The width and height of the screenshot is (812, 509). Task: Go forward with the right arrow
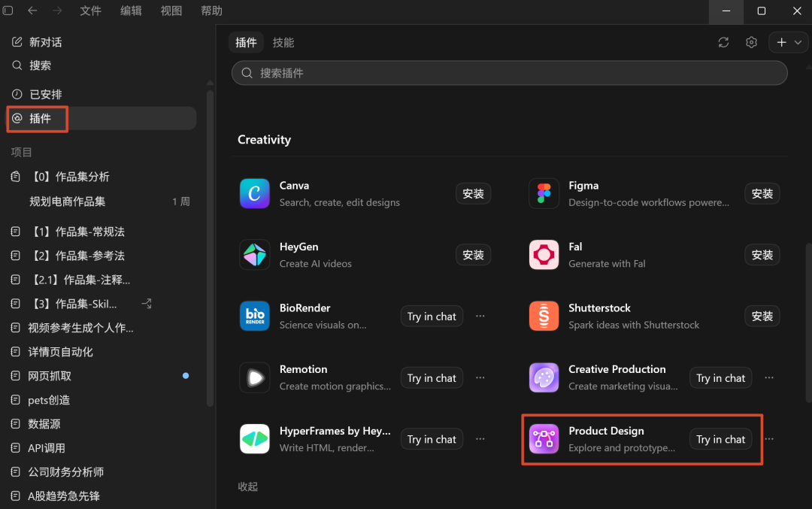(57, 11)
